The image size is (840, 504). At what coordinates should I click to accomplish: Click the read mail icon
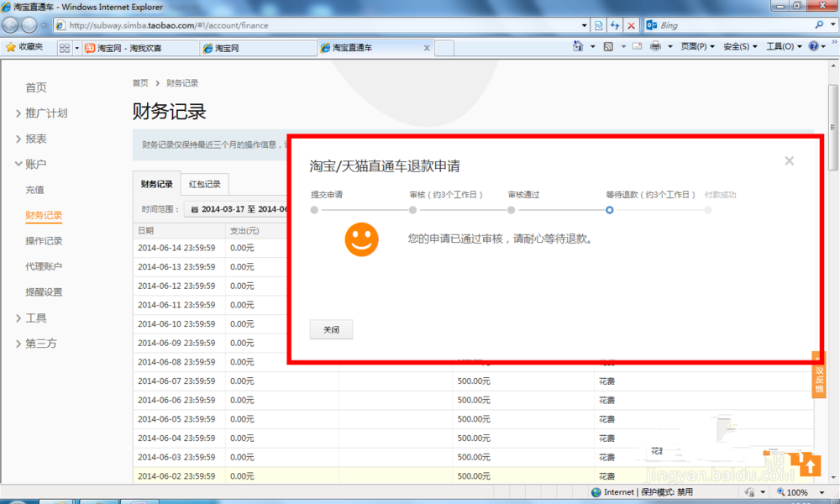tap(637, 46)
